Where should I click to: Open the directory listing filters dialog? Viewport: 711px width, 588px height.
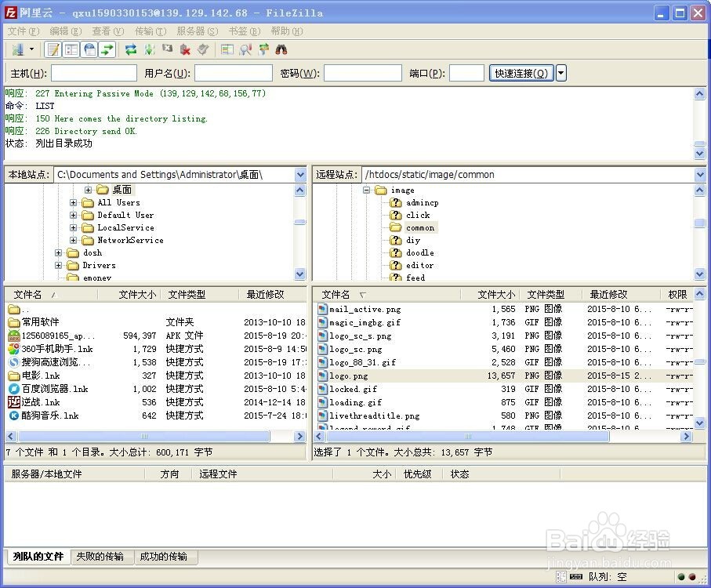pyautogui.click(x=227, y=49)
